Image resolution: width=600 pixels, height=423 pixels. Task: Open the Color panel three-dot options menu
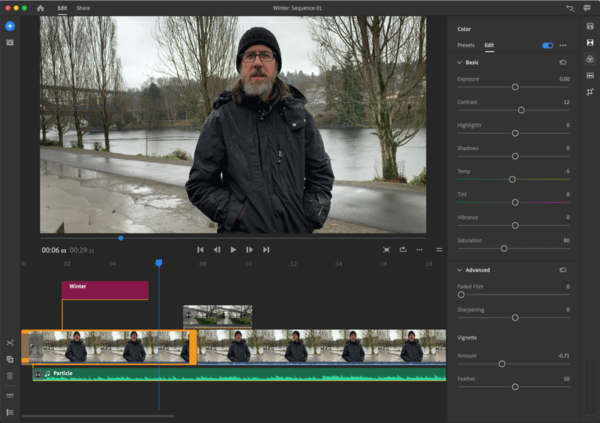tap(563, 45)
